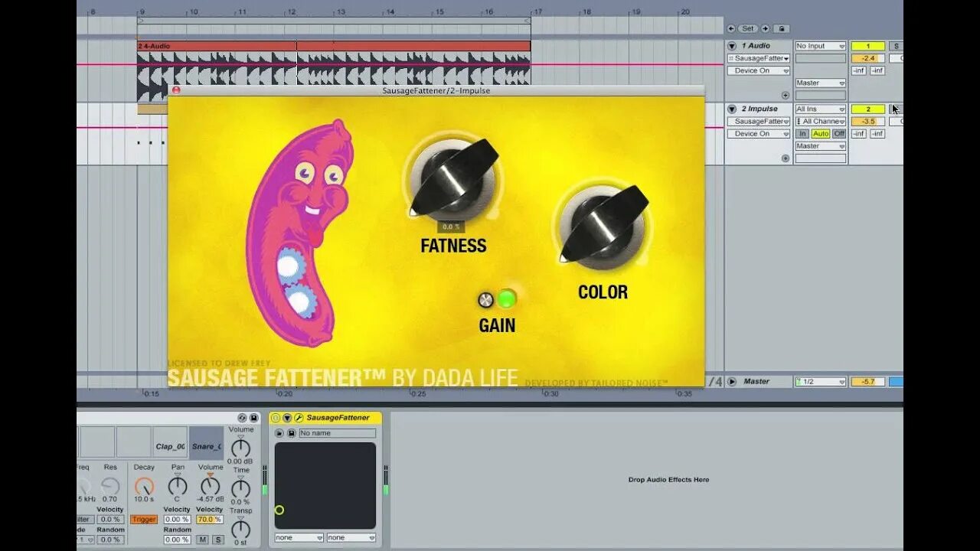Viewport: 980px width, 551px height.
Task: Click the Transp knob
Action: 240,529
